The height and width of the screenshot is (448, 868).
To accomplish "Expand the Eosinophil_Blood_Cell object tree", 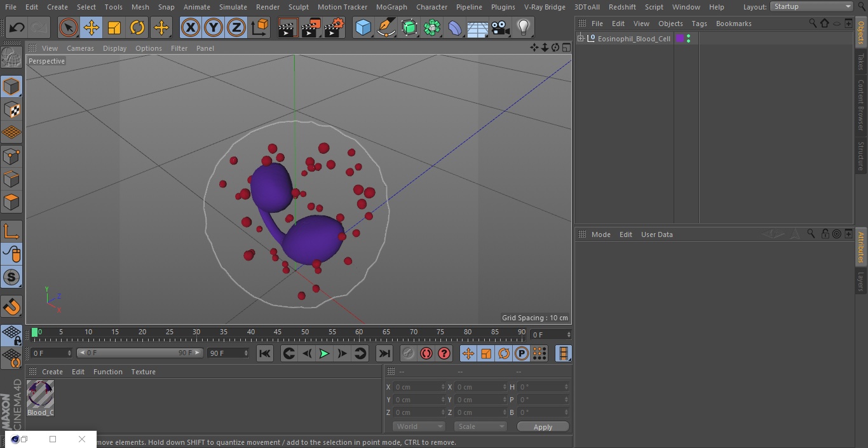I will click(580, 39).
